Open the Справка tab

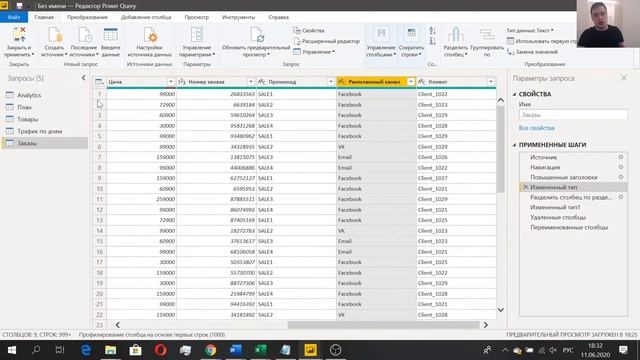278,17
